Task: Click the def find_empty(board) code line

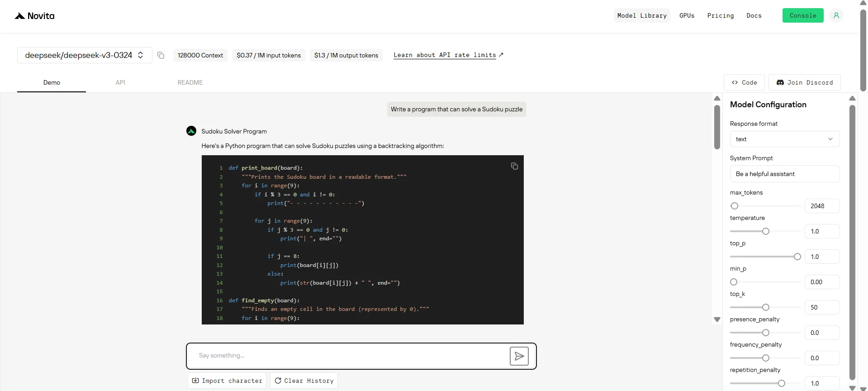Action: [264, 300]
